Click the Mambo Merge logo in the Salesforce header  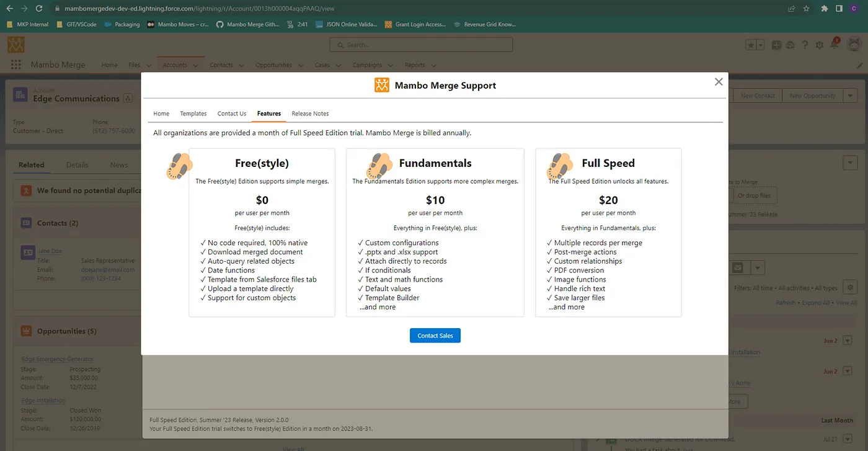point(16,45)
